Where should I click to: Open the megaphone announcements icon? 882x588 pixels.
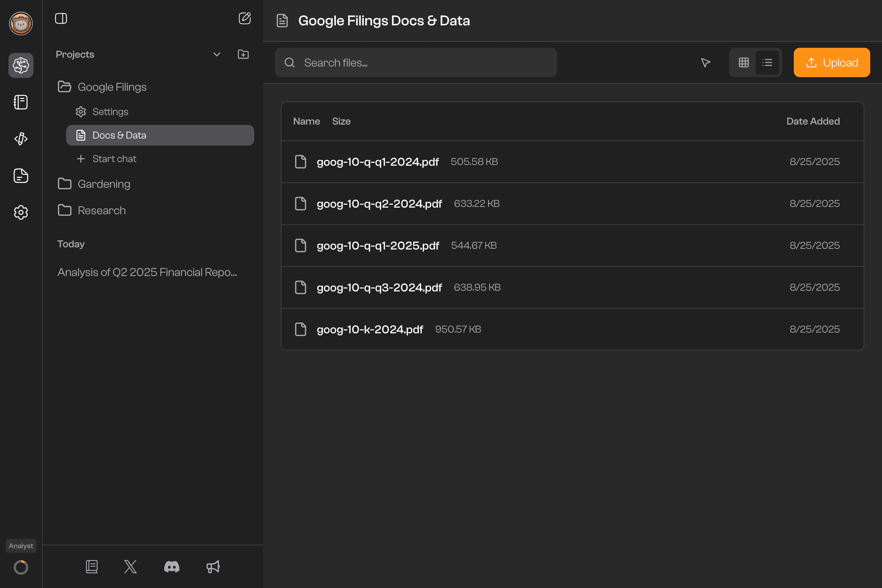213,567
